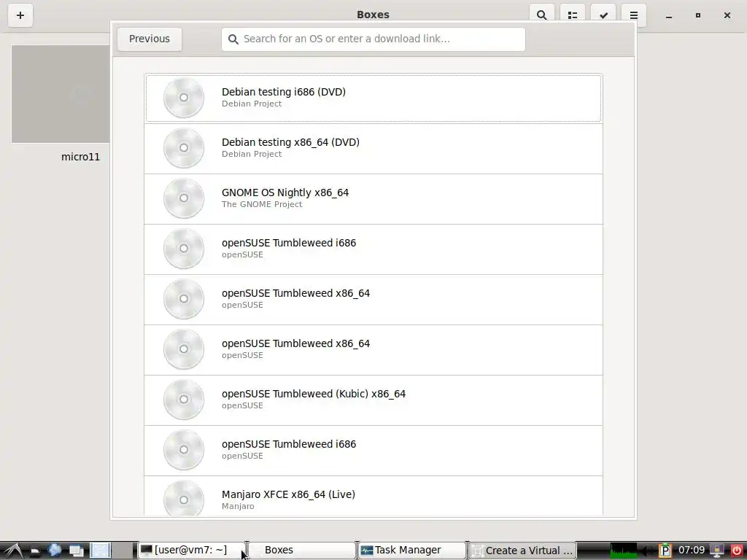Open the micro11 box thumbnail
Viewport: 747px width, 560px height.
point(61,94)
